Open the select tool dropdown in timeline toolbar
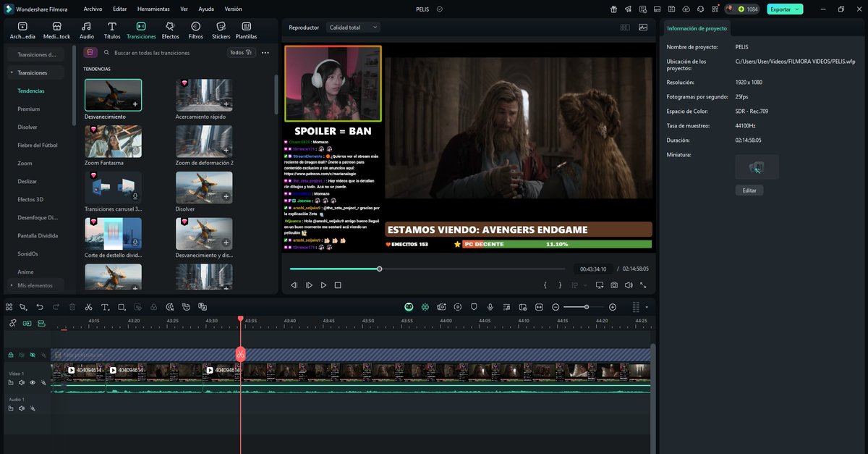Image resolution: width=868 pixels, height=454 pixels. pyautogui.click(x=23, y=307)
